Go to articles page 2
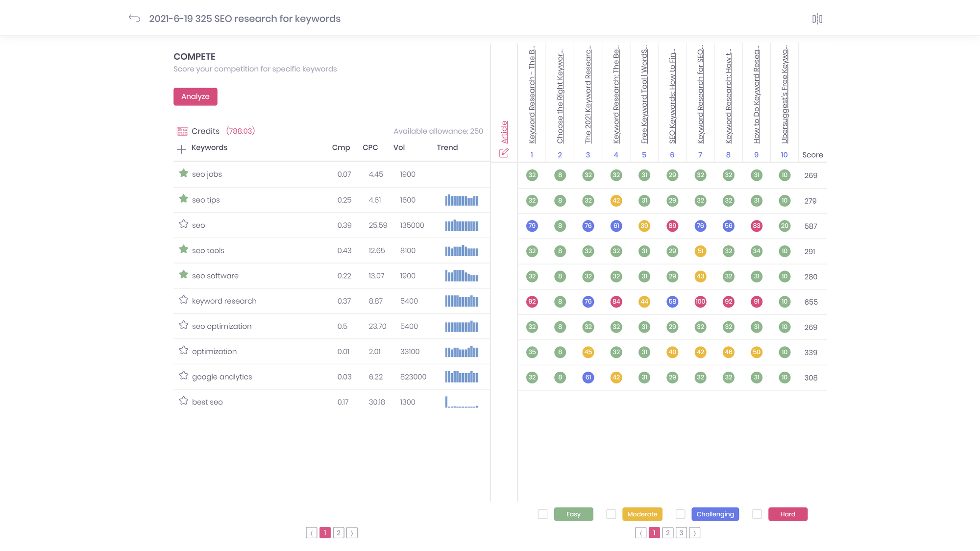 (667, 533)
